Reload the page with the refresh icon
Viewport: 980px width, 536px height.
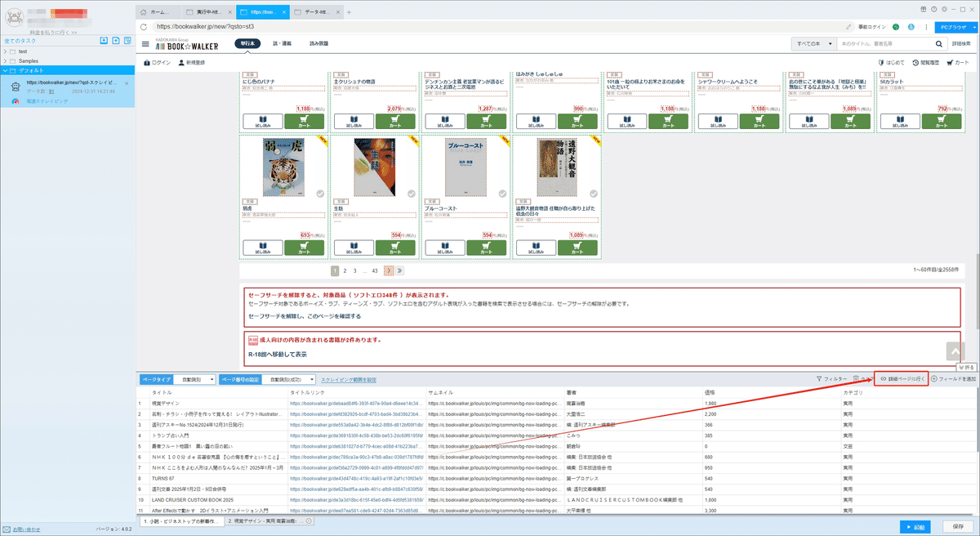point(145,26)
